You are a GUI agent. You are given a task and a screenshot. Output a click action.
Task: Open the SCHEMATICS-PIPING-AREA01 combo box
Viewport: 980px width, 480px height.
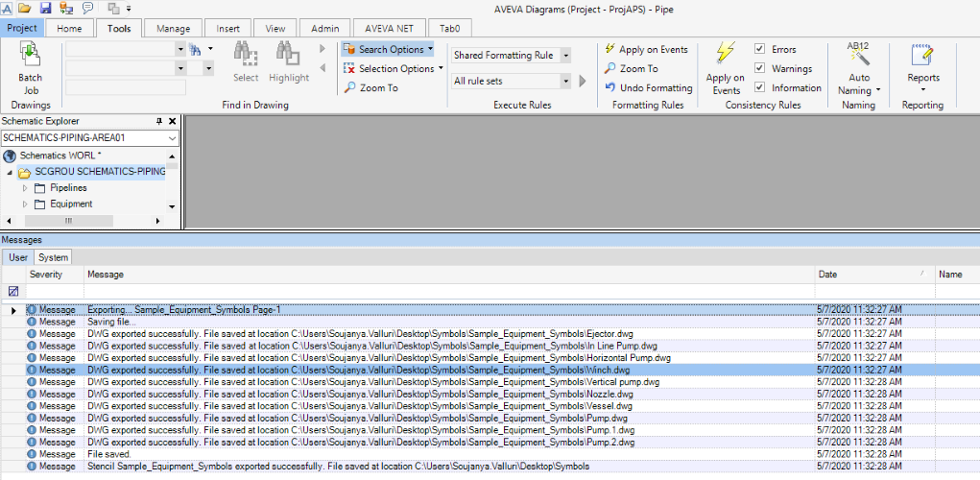coord(172,138)
